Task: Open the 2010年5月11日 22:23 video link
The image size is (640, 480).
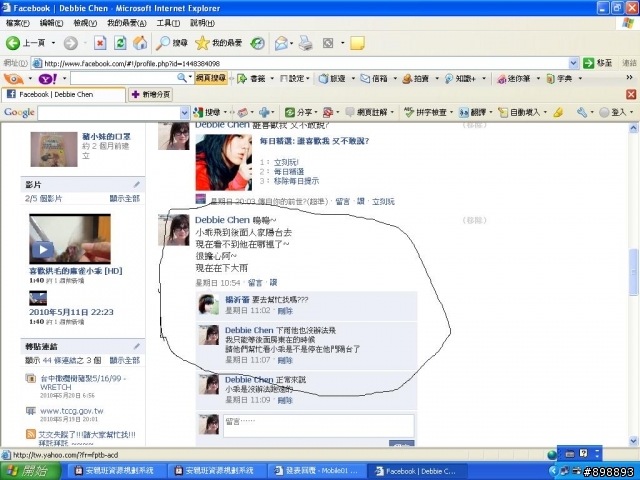Action: (x=71, y=312)
